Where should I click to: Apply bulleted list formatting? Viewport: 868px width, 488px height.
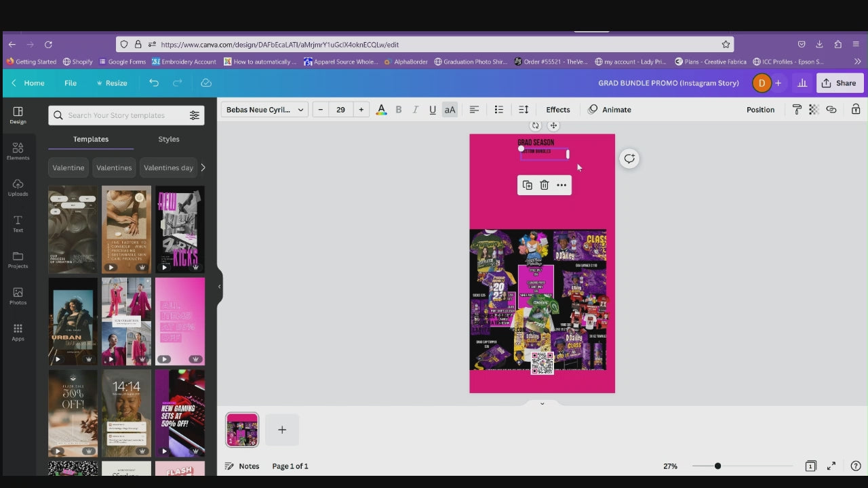point(498,110)
